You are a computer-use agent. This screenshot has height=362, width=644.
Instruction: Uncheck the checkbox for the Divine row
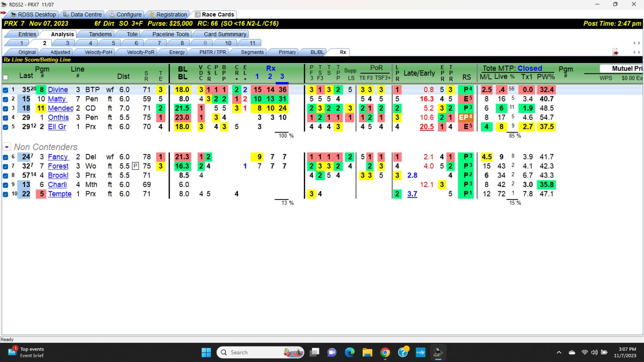coord(6,90)
